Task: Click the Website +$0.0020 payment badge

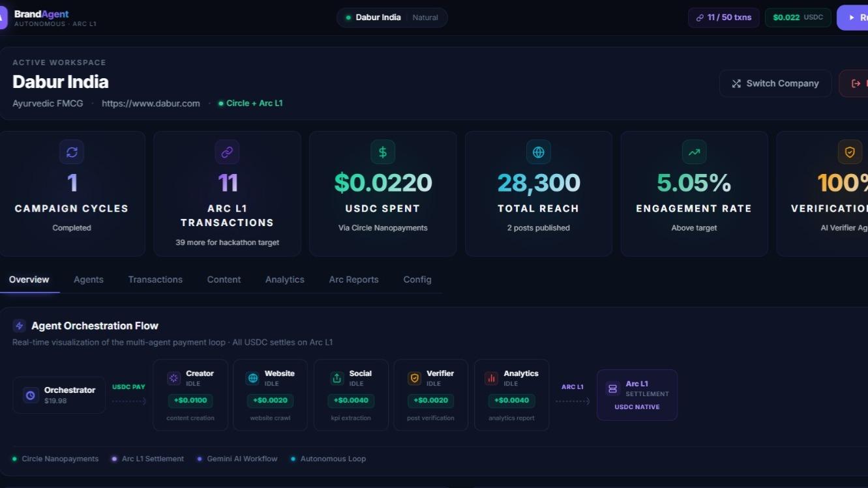Action: [x=270, y=400]
